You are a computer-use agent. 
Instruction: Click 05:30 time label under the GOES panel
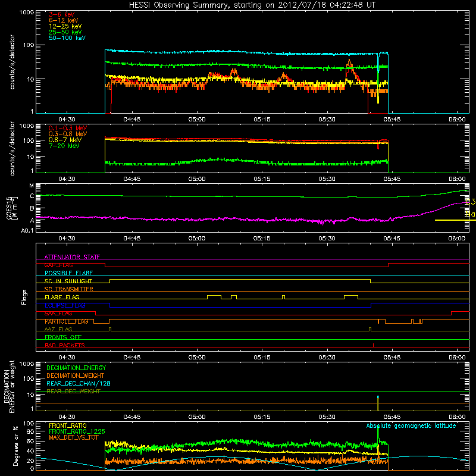pyautogui.click(x=327, y=239)
